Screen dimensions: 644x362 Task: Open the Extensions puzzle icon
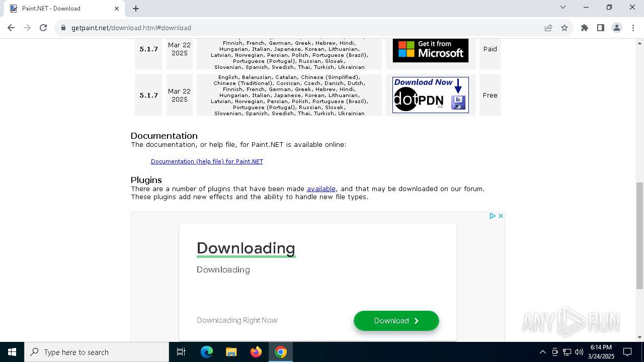[585, 28]
